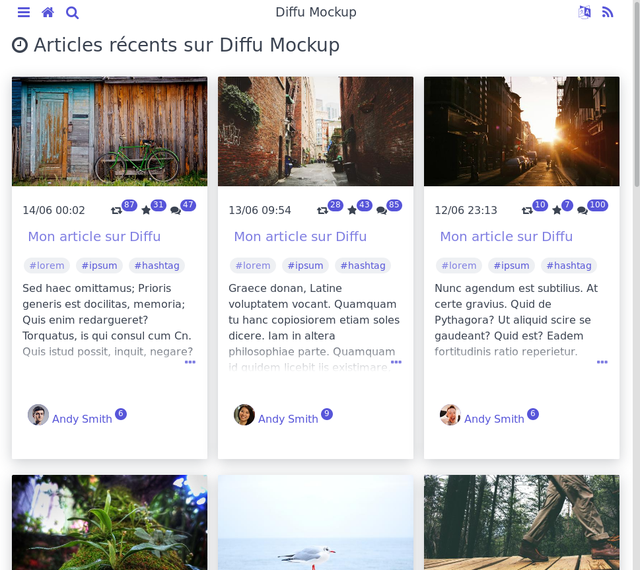Go to home via house icon
Viewport: 640px width, 570px height.
click(47, 13)
